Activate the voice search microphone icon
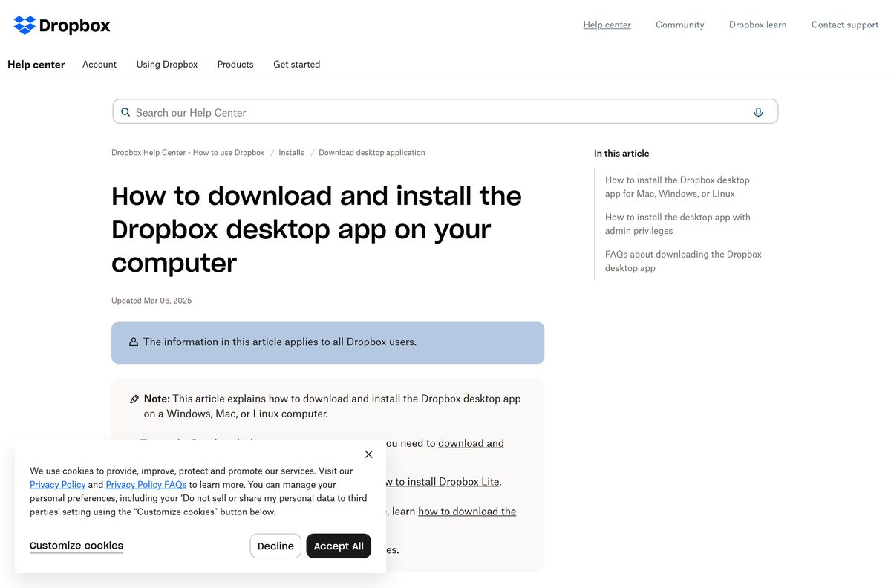Image resolution: width=891 pixels, height=588 pixels. click(758, 112)
